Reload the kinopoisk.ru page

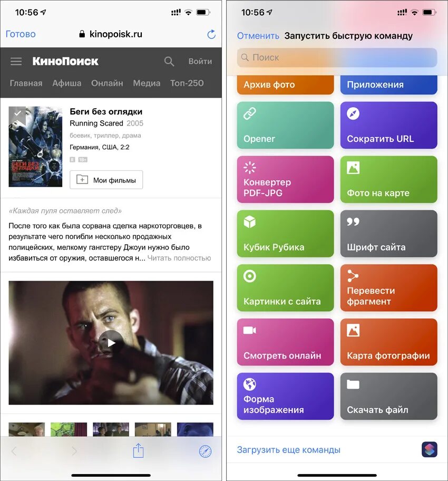(211, 34)
